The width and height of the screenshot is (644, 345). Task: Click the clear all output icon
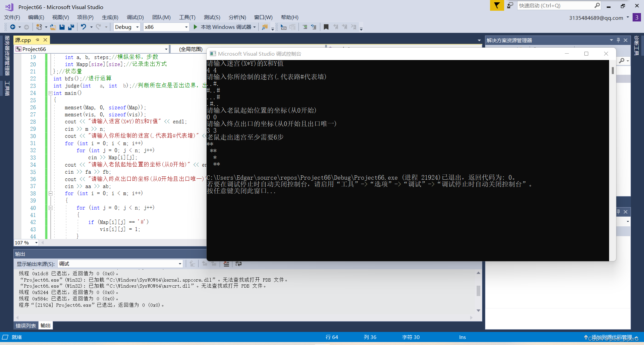click(226, 264)
